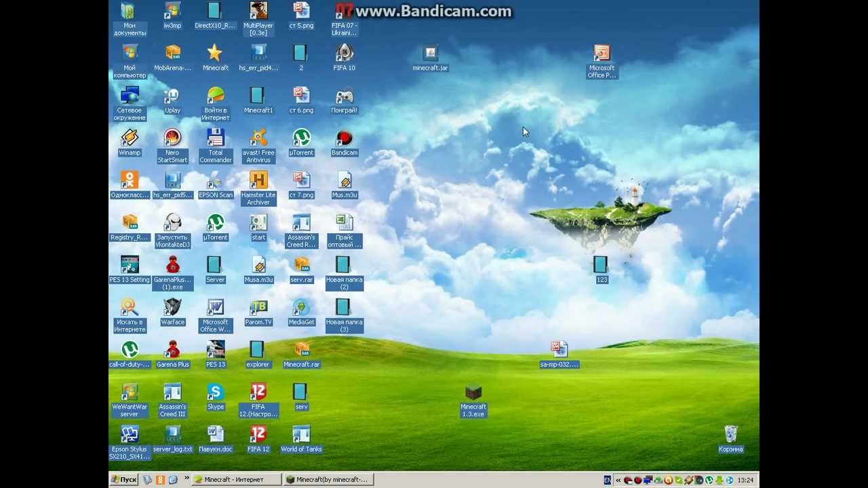Click the Assassin's Creed III icon
868x488 pixels.
pyautogui.click(x=172, y=392)
